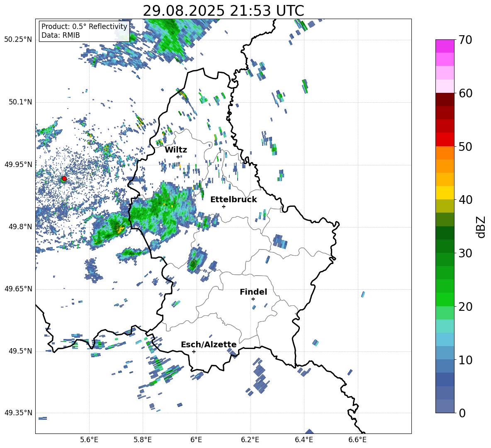Click the Wiltz station cross marker
Image resolution: width=491 pixels, height=448 pixels.
[178, 157]
